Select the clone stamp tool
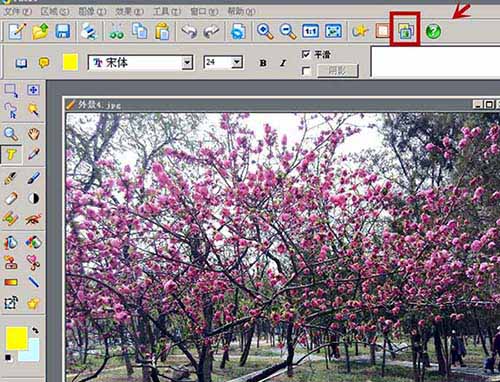Viewport: 500px width, 382px height. tap(11, 263)
